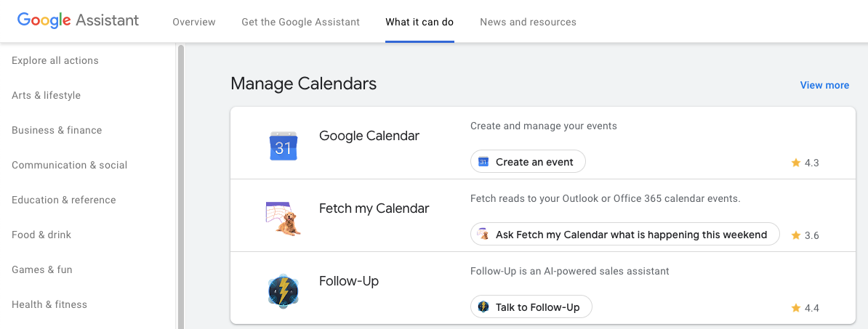
Task: Switch to Get the Google Assistant tab
Action: point(300,22)
